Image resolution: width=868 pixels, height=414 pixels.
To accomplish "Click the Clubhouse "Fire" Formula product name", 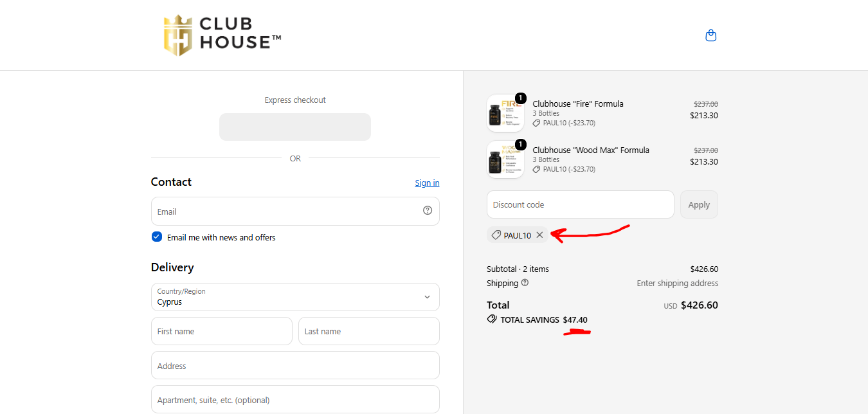I will (x=578, y=104).
